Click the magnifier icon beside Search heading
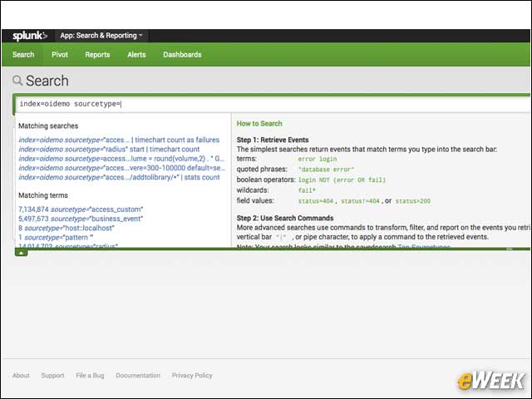This screenshot has width=532, height=399. [17, 81]
